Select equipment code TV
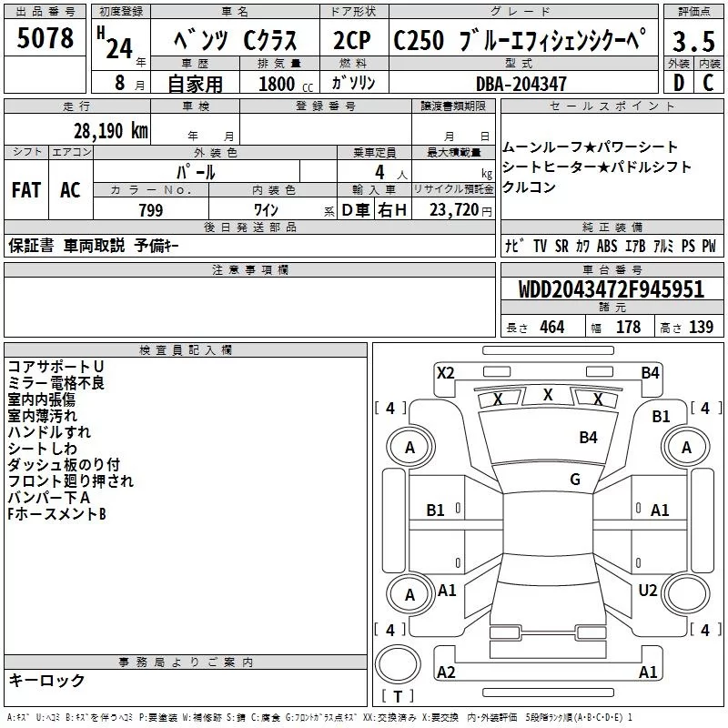Image resolution: width=728 pixels, height=728 pixels. click(x=540, y=246)
